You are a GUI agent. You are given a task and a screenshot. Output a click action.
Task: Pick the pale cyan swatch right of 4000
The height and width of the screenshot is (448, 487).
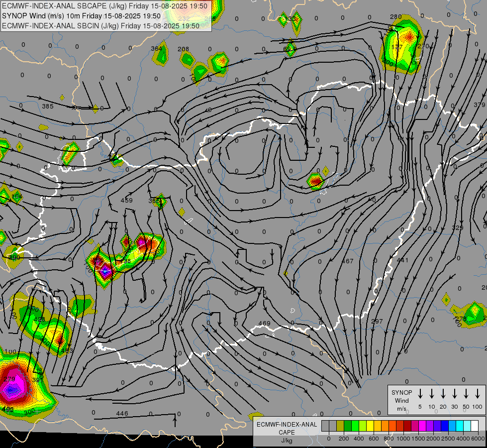pyautogui.click(x=467, y=426)
